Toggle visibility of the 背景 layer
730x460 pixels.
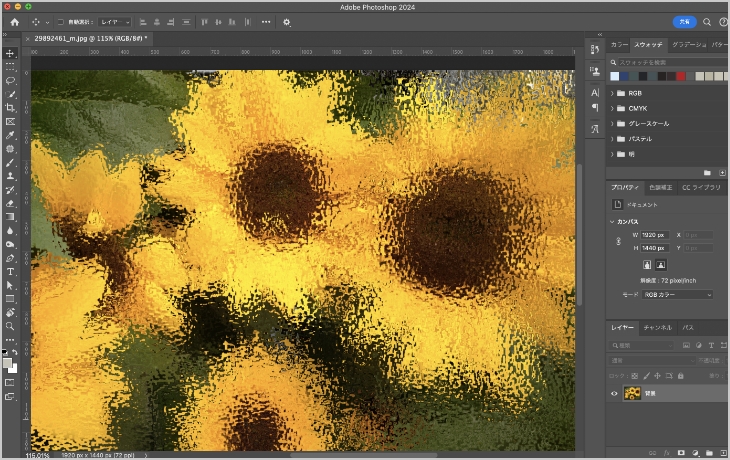coord(614,393)
